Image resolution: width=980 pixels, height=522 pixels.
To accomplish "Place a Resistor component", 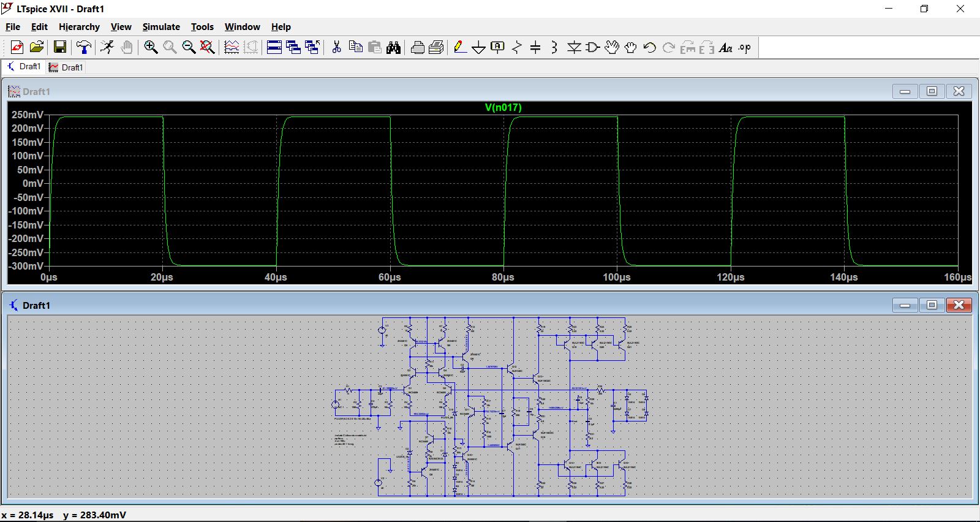I will click(517, 47).
